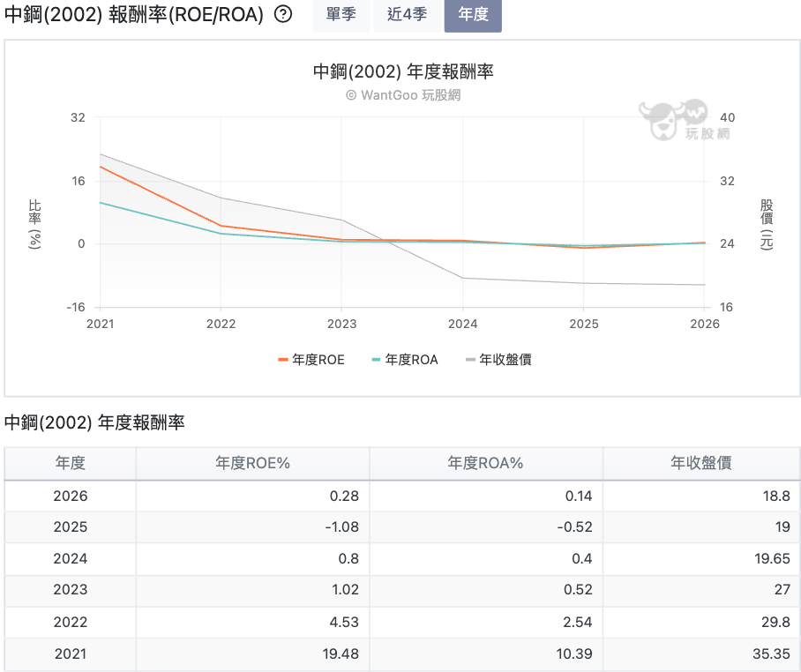Select the 年度 tab
Viewport: 801px width, 672px height.
point(473,14)
